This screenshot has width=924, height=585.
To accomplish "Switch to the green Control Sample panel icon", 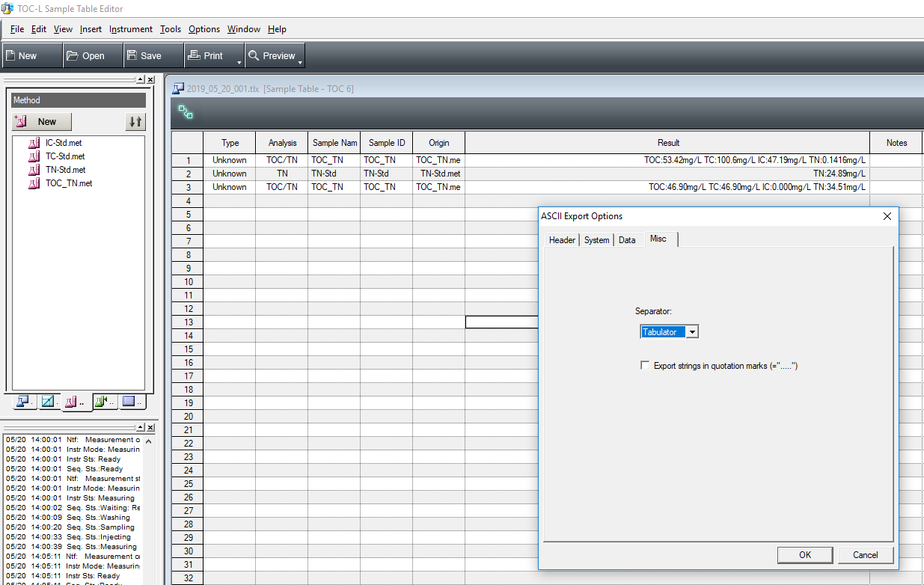I will click(103, 402).
